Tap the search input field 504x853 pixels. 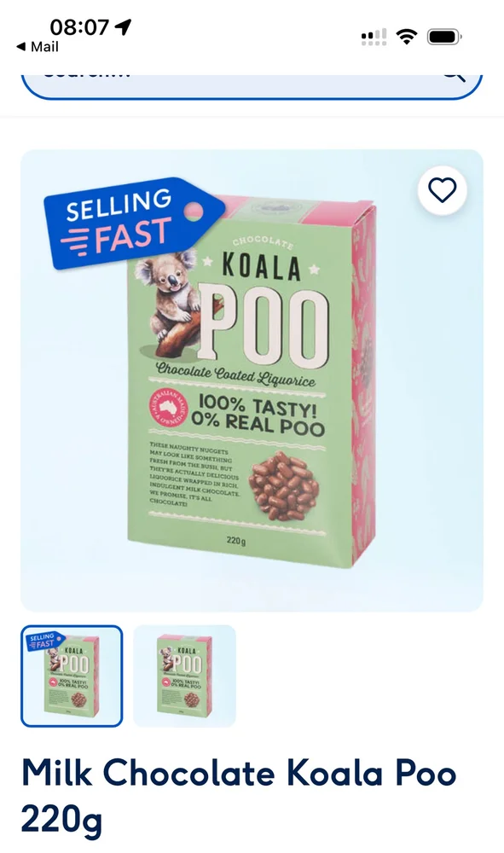coord(252,84)
